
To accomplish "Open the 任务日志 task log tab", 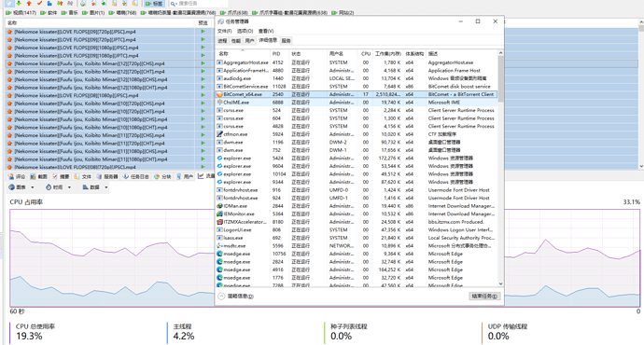I will pyautogui.click(x=136, y=176).
